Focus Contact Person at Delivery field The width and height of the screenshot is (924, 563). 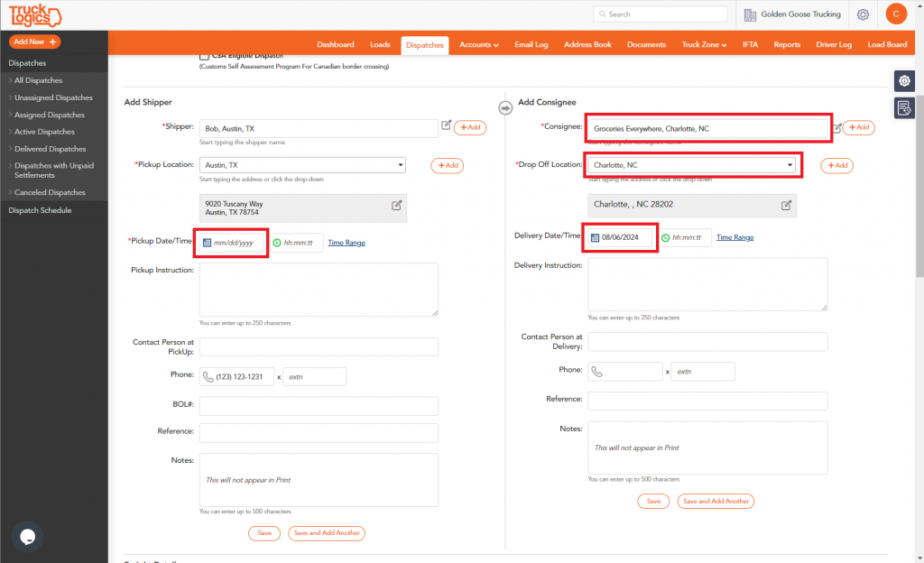707,342
